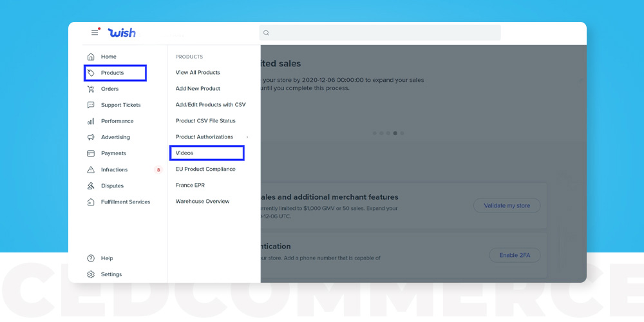Select the active fourth carousel dot
This screenshot has height=322, width=644.
[395, 133]
